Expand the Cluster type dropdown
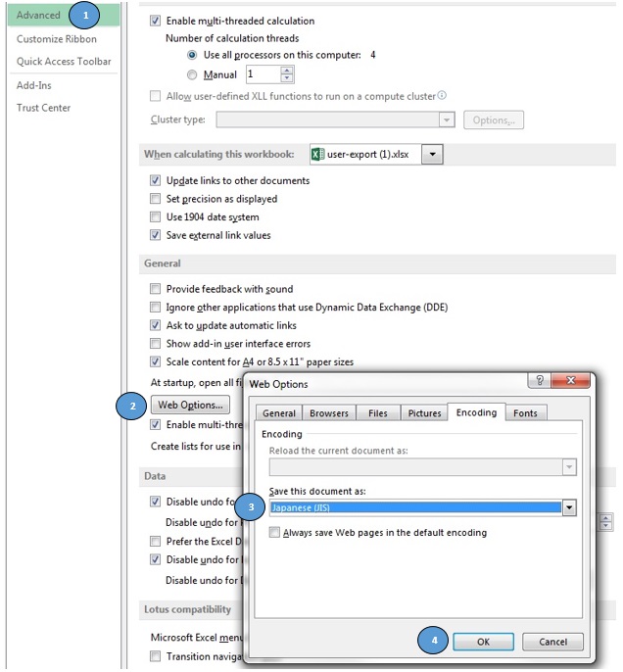This screenshot has height=672, width=623. coord(447,120)
